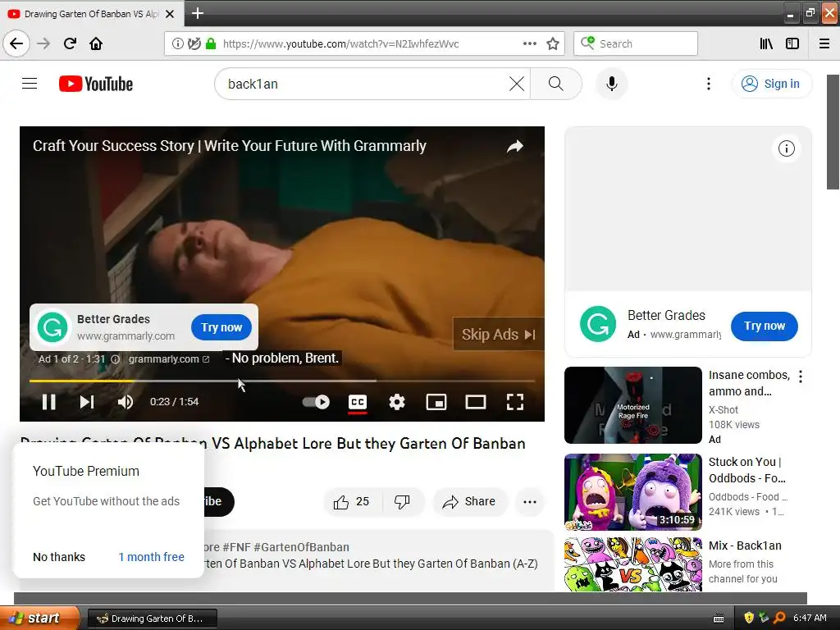Open the Firefox hamburger menu
This screenshot has height=630, width=840.
tap(824, 43)
